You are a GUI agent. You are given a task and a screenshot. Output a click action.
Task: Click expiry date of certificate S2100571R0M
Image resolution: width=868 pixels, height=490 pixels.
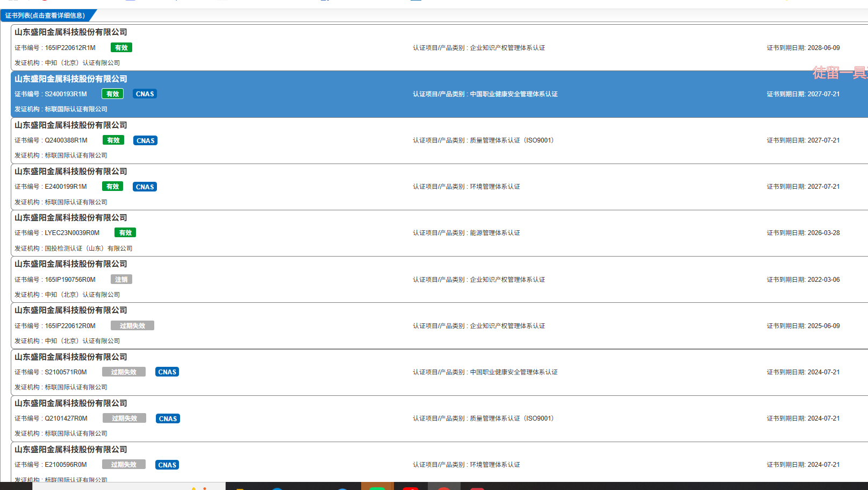[823, 372]
